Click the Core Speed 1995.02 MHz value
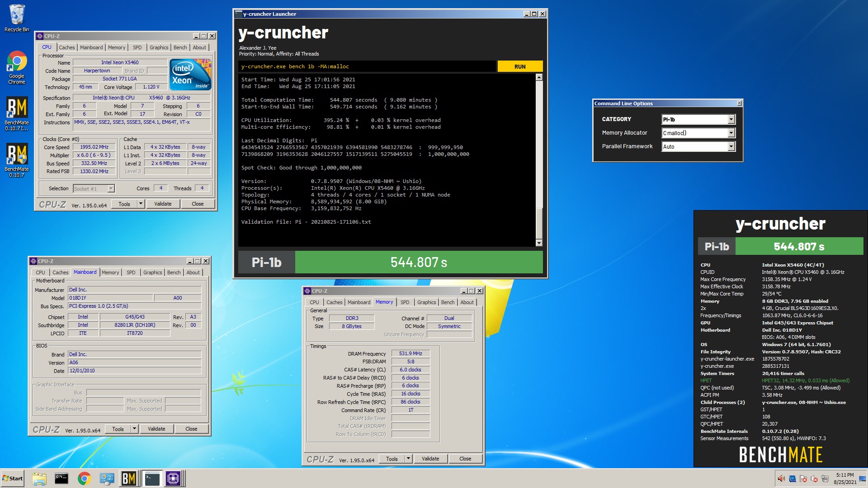 (x=94, y=147)
